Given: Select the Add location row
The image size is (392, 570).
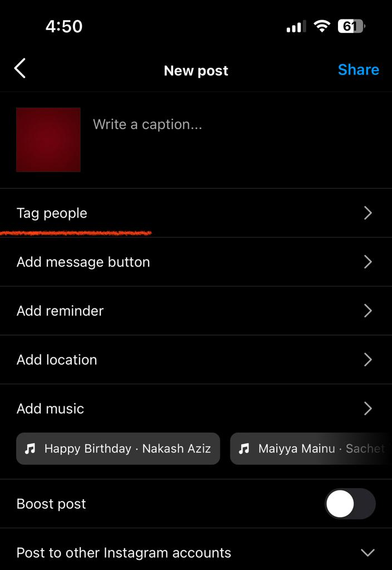Looking at the screenshot, I should point(196,360).
